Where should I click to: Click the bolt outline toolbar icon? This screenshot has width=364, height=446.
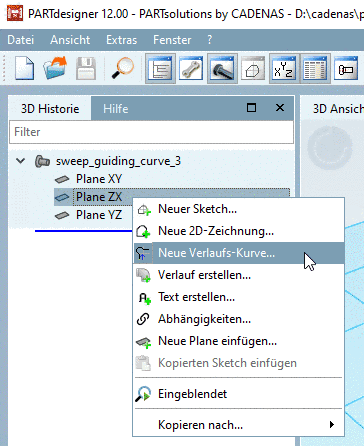pos(346,69)
